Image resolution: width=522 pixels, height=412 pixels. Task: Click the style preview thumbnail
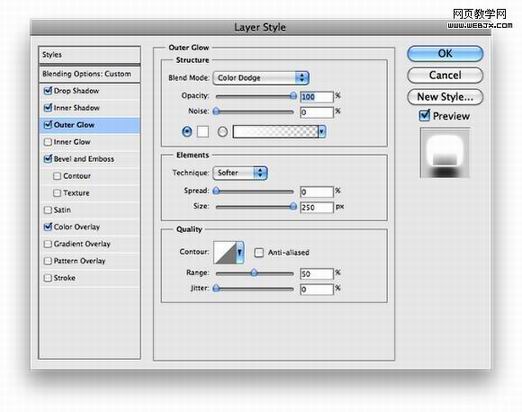(x=445, y=153)
